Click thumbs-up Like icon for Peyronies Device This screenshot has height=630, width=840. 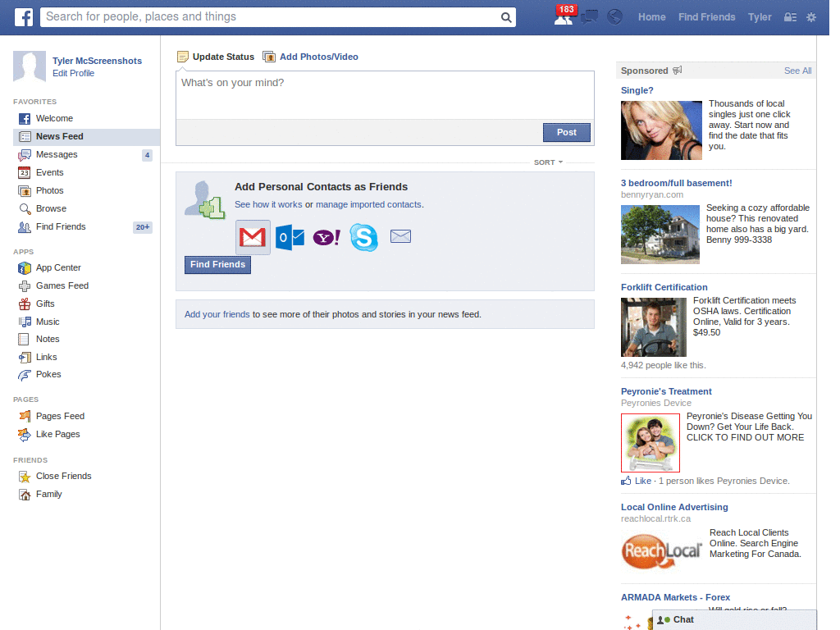[x=626, y=481]
